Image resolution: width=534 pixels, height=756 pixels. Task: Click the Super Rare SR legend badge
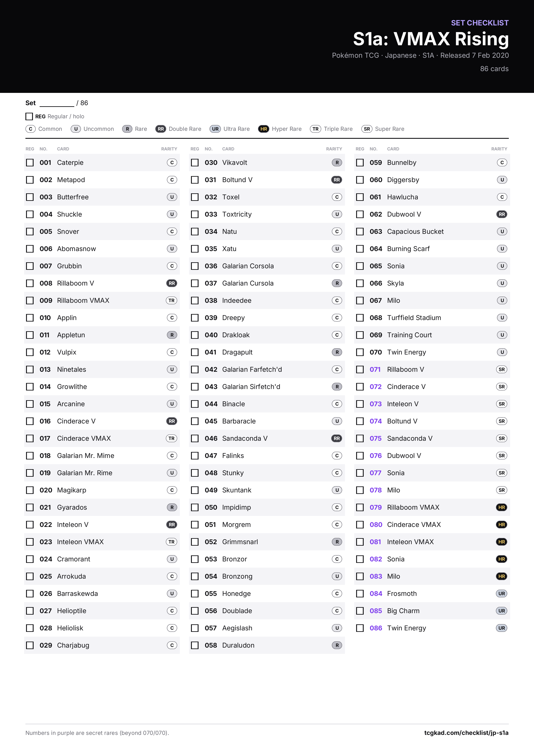point(367,129)
